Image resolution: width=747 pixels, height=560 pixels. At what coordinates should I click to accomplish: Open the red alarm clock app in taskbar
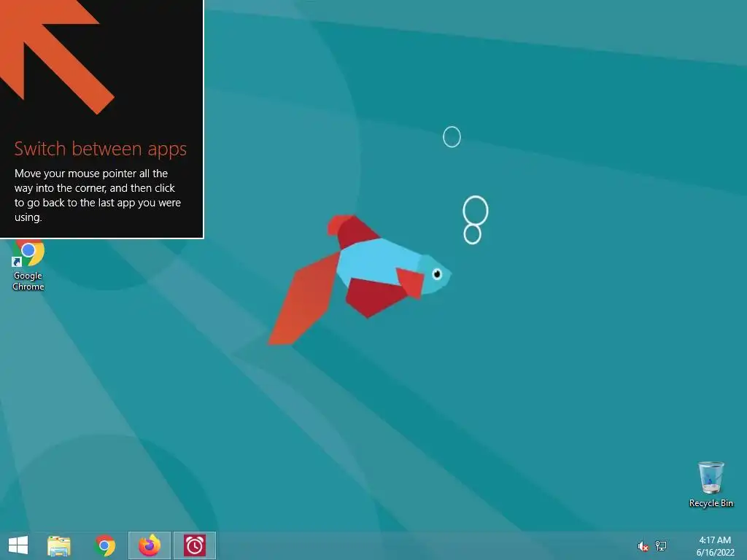[194, 545]
